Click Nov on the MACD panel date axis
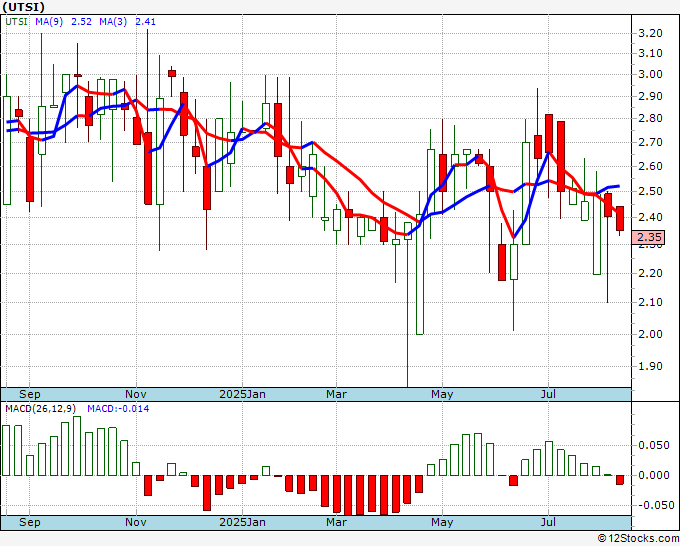 (136, 522)
